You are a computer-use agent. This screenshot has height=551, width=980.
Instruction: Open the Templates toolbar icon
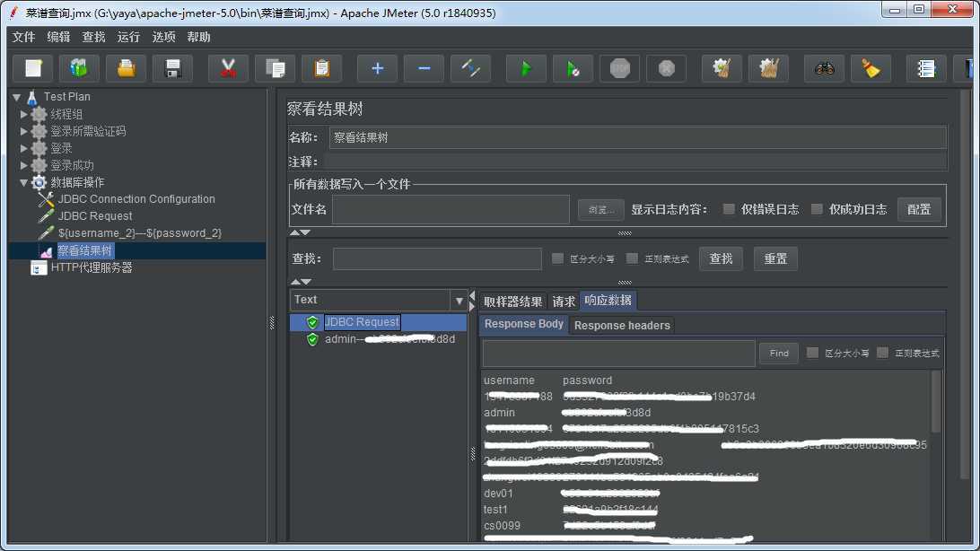click(79, 68)
